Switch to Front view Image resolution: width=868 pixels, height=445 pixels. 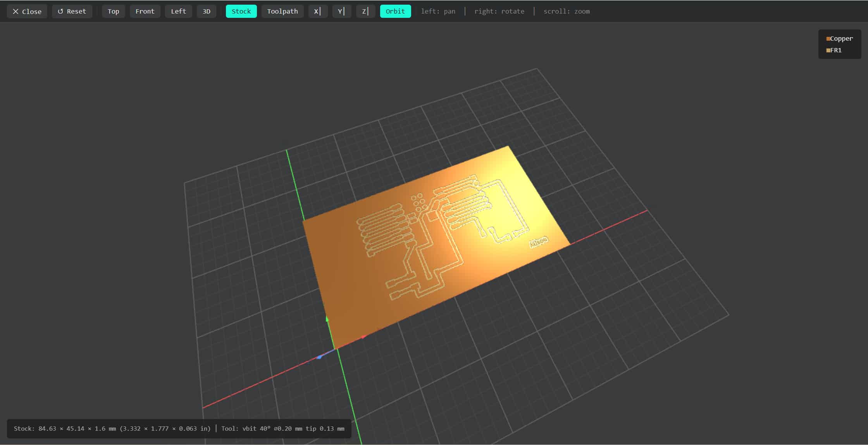(145, 11)
